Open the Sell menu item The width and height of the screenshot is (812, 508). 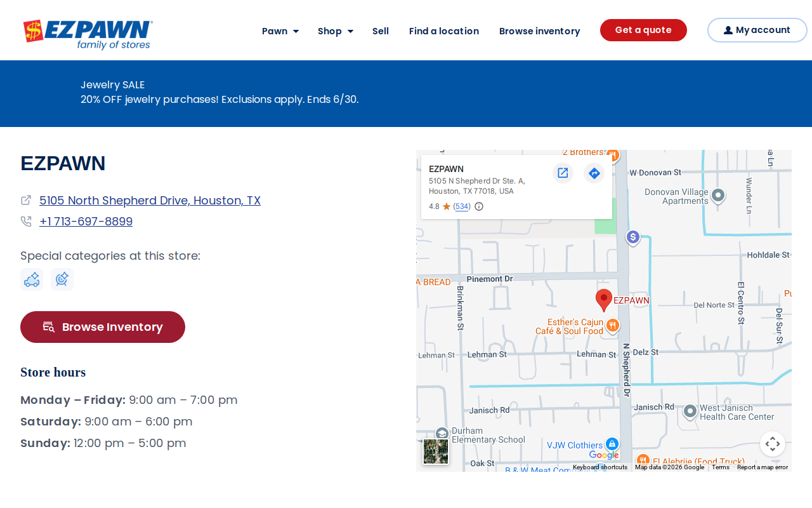pyautogui.click(x=381, y=31)
